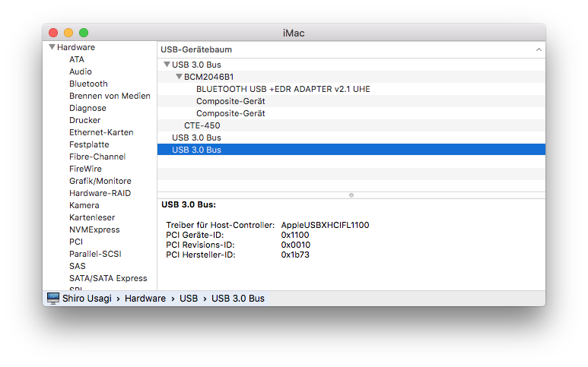The height and width of the screenshot is (367, 588).
Task: Click the PCI Geräte-ID value 0x1100
Action: (294, 235)
